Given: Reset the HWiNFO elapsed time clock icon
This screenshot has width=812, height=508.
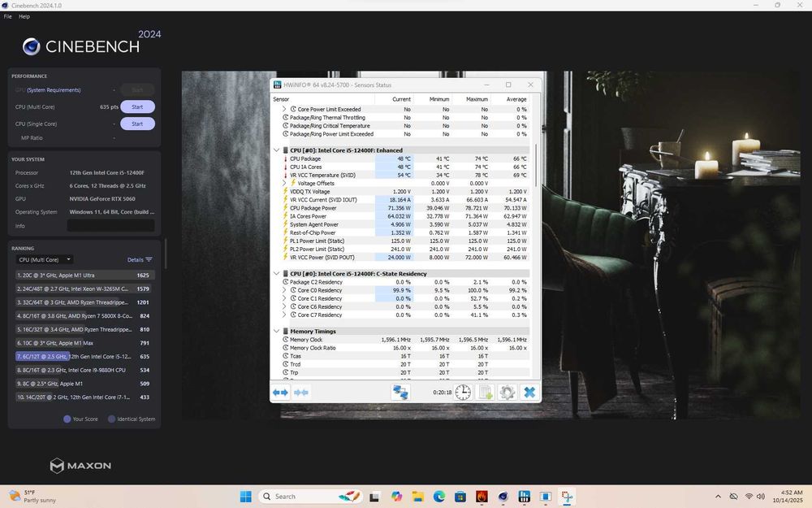Looking at the screenshot, I should (463, 393).
